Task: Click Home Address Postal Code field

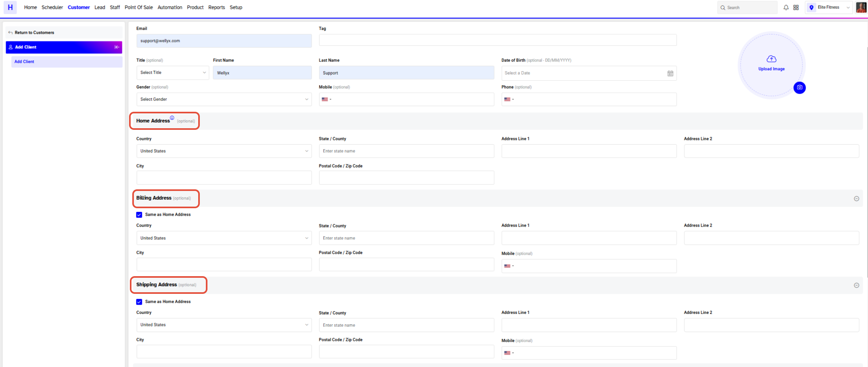Action: (x=406, y=178)
